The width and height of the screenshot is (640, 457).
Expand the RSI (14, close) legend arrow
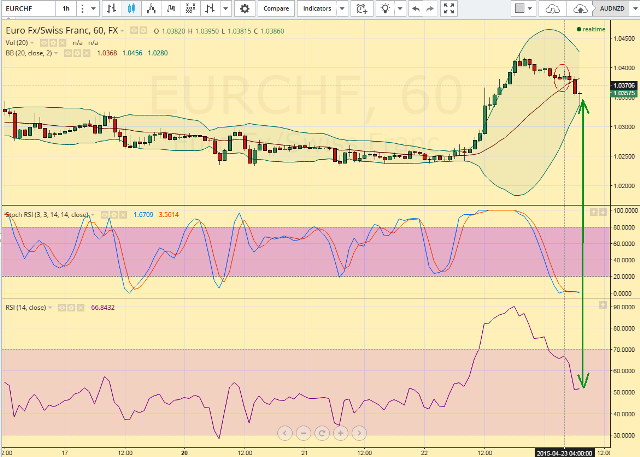[50, 308]
